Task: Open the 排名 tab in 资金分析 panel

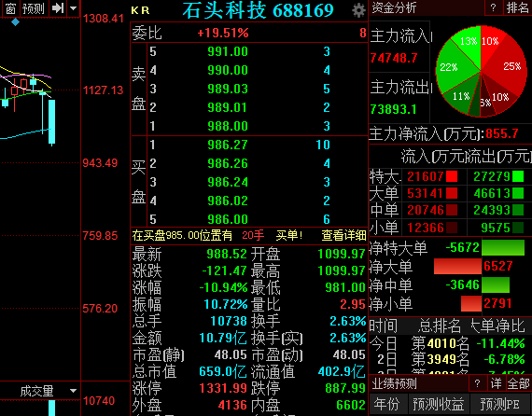Action: coord(517,7)
